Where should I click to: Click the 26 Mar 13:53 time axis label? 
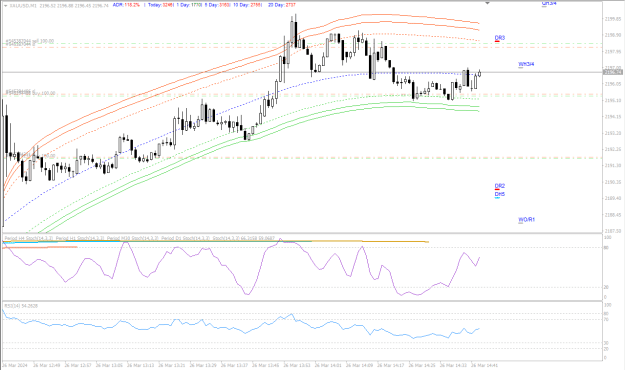click(x=297, y=365)
